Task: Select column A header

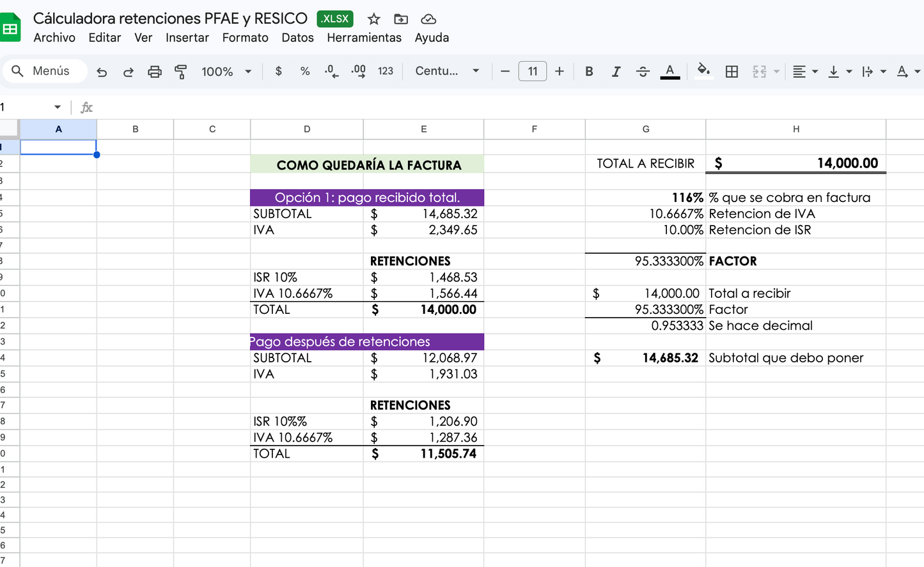Action: tap(58, 129)
